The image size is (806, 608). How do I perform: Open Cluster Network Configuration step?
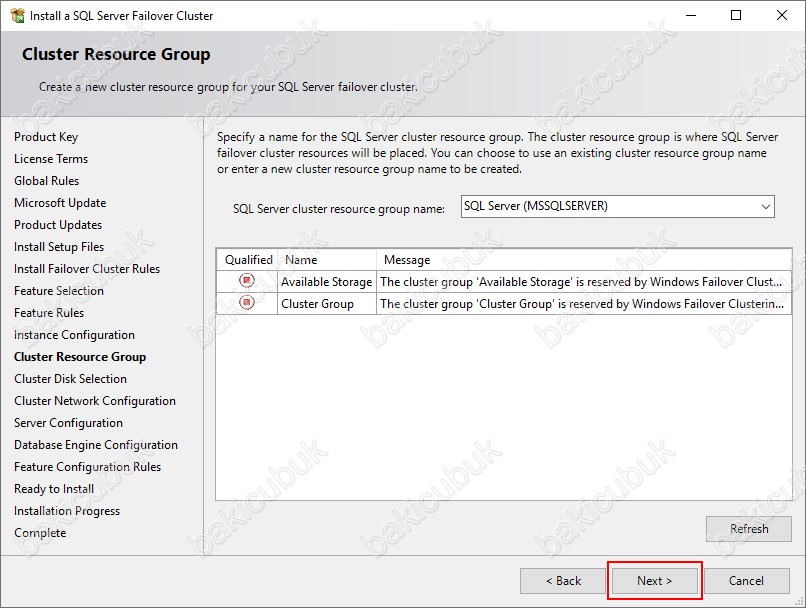point(95,401)
